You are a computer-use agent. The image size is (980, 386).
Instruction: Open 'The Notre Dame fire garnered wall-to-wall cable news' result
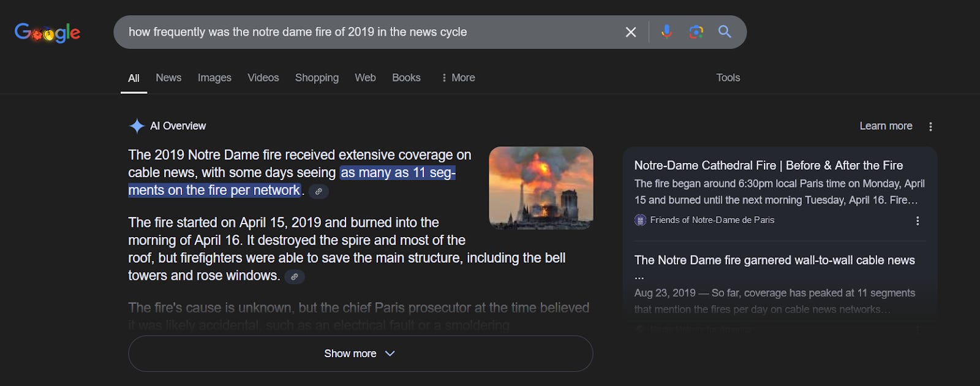(x=775, y=260)
